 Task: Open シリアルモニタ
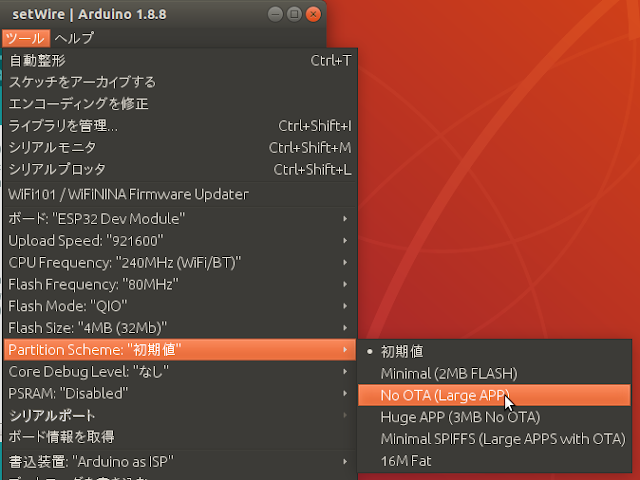(x=180, y=147)
